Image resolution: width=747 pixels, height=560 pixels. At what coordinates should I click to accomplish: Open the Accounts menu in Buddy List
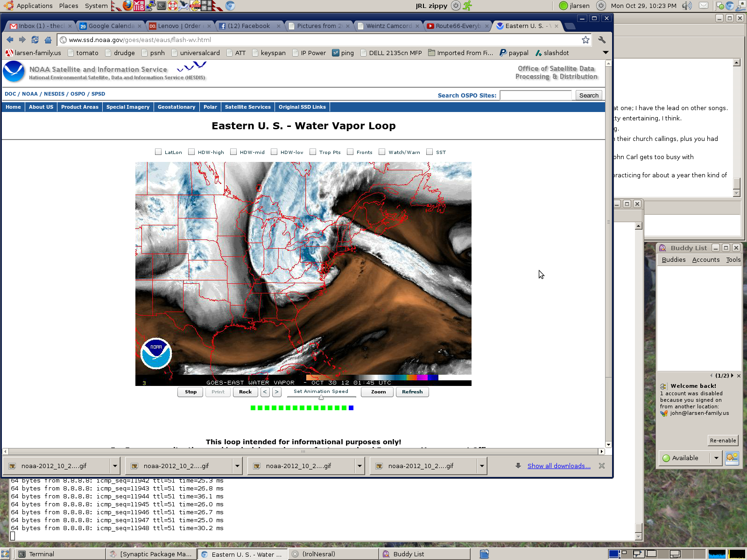tap(706, 260)
